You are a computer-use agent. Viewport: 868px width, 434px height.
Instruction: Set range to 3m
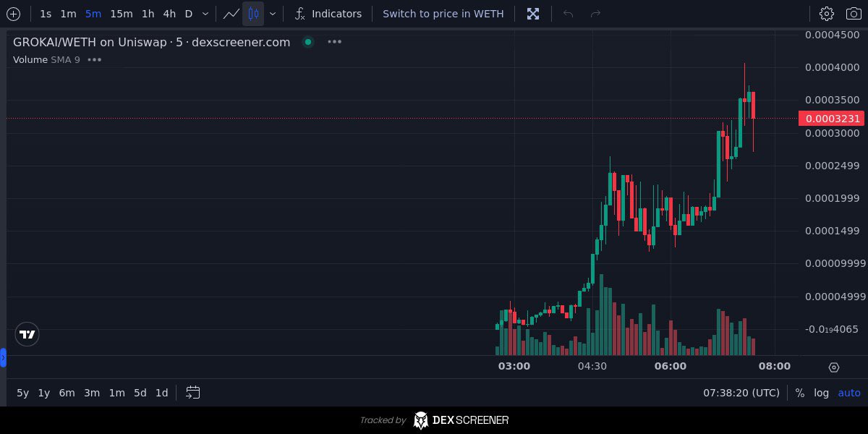point(92,393)
